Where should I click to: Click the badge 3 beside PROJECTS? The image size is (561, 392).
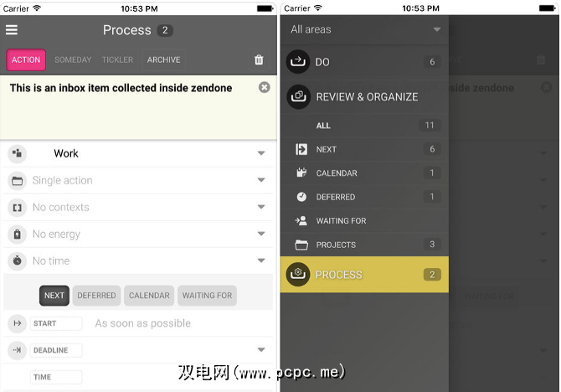point(432,244)
